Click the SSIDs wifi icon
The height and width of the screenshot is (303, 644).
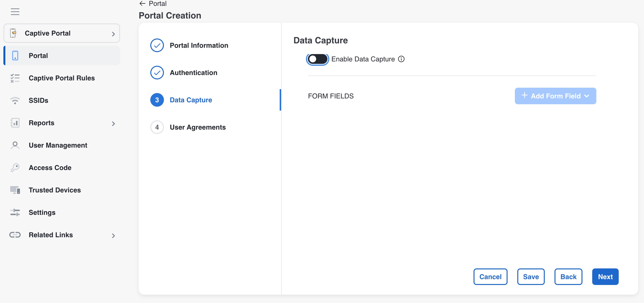pyautogui.click(x=15, y=100)
